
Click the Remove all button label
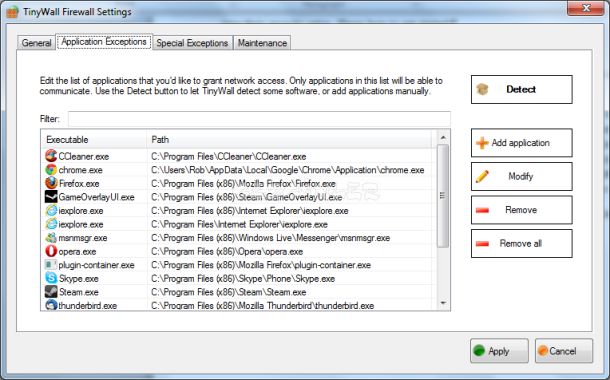click(x=521, y=243)
